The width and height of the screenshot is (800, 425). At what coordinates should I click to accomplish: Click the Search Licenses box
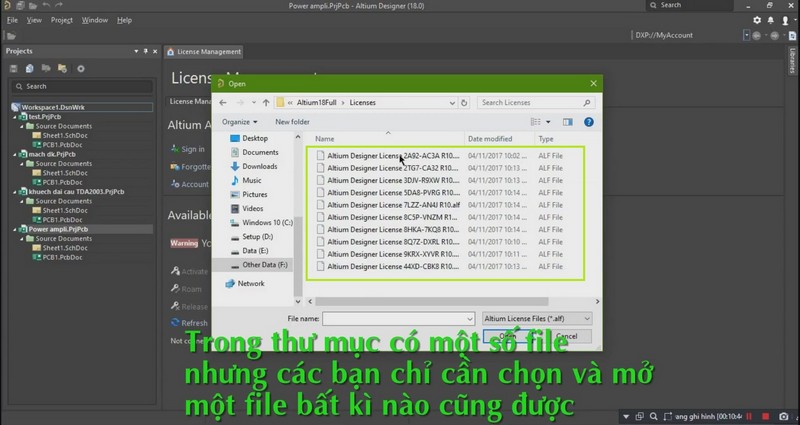[530, 102]
